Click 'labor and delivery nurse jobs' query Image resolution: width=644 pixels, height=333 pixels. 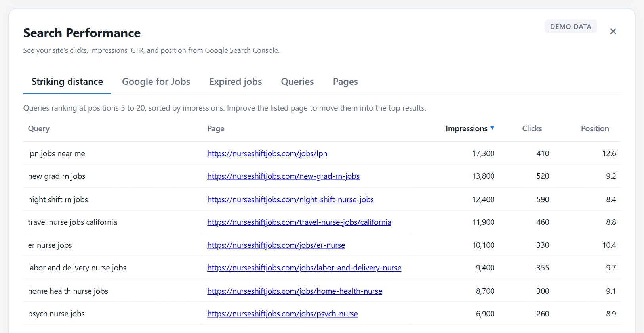point(77,268)
